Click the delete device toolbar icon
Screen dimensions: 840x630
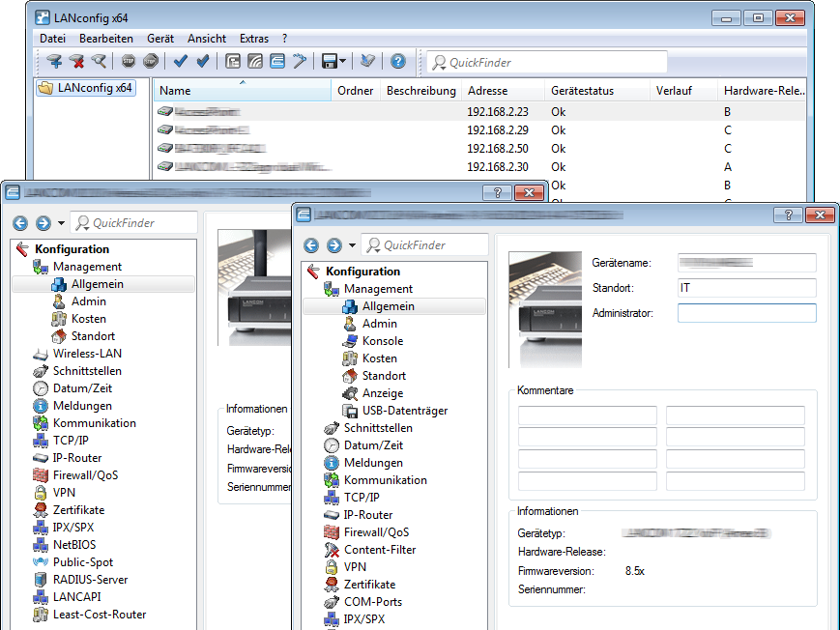[x=76, y=62]
